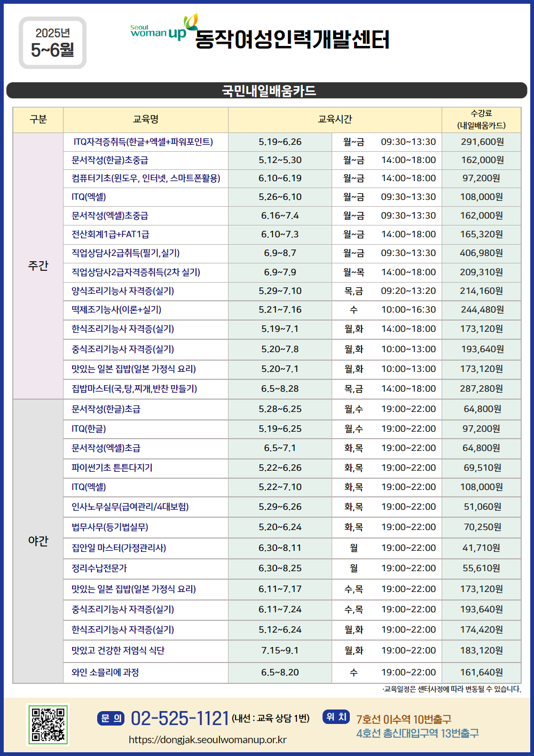Click the 6.5~8.20 date cell
Image resolution: width=534 pixels, height=756 pixels.
tap(280, 673)
